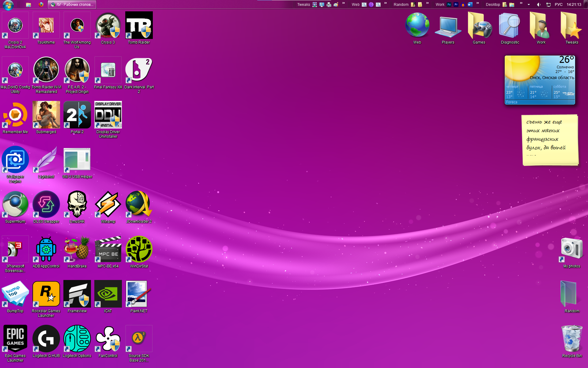This screenshot has width=588, height=368.
Task: Expand the Tweaks toolbar chevron
Action: pyautogui.click(x=343, y=3)
